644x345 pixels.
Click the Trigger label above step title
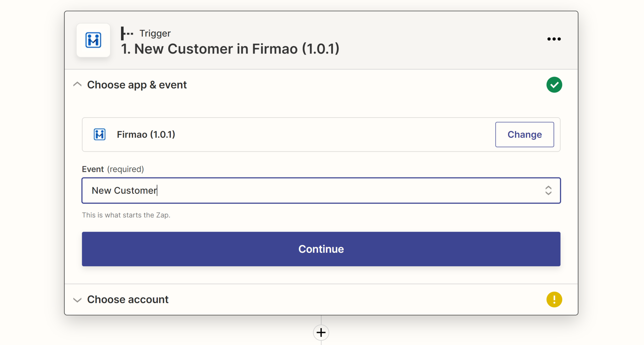[155, 33]
